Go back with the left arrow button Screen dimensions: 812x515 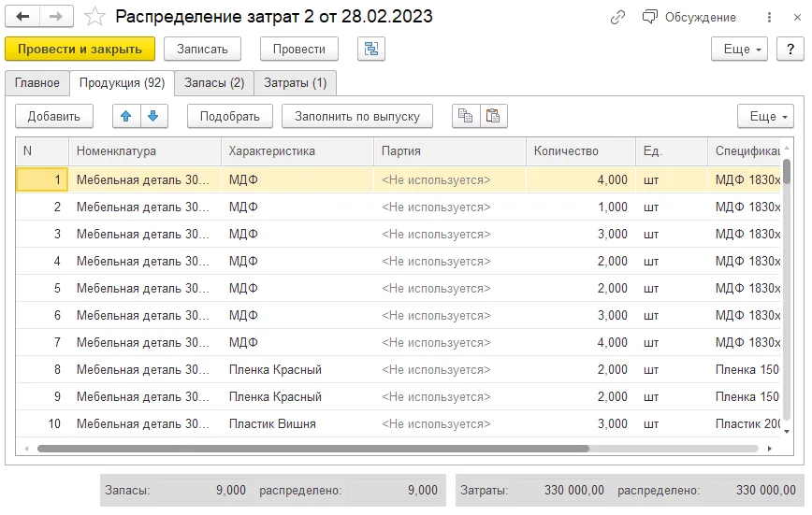22,17
